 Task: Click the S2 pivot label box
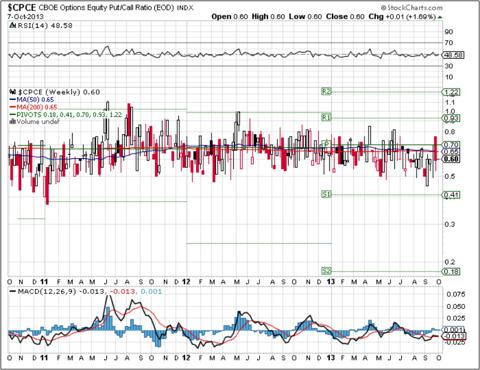[327, 271]
